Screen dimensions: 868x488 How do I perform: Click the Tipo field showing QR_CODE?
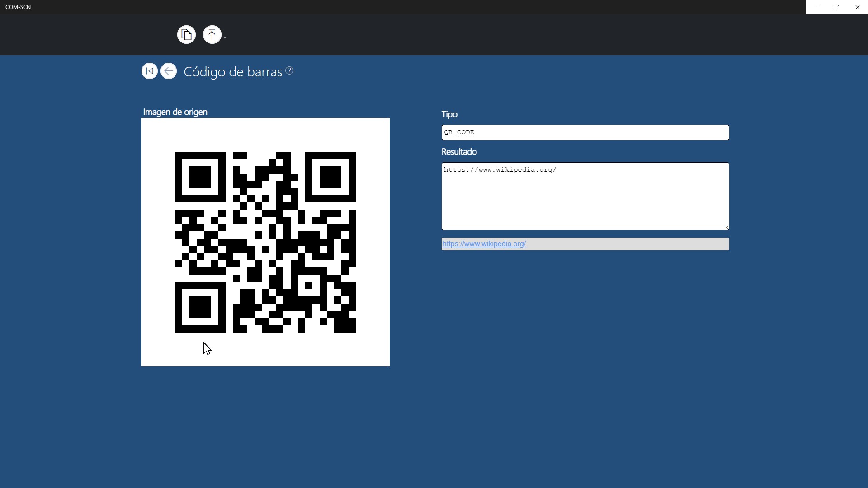pyautogui.click(x=585, y=132)
